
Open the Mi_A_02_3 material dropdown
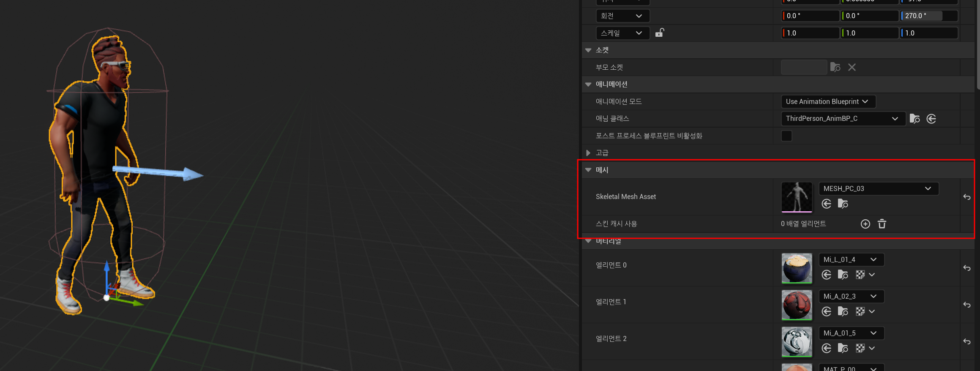851,297
